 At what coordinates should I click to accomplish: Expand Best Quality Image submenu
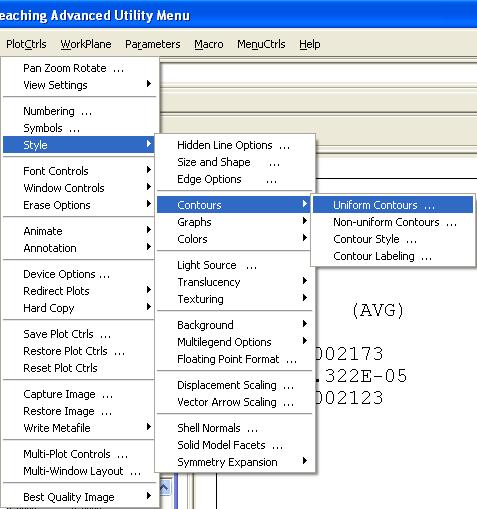79,497
